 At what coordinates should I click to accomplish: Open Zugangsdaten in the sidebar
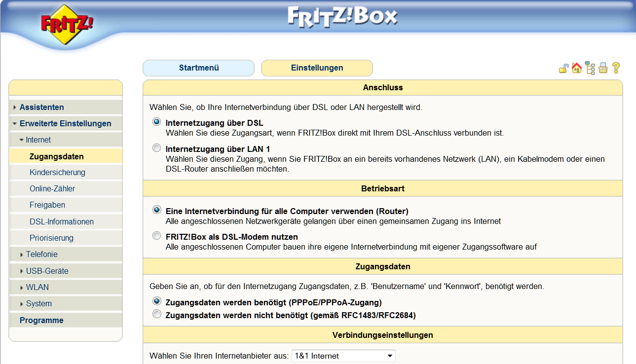pyautogui.click(x=66, y=156)
